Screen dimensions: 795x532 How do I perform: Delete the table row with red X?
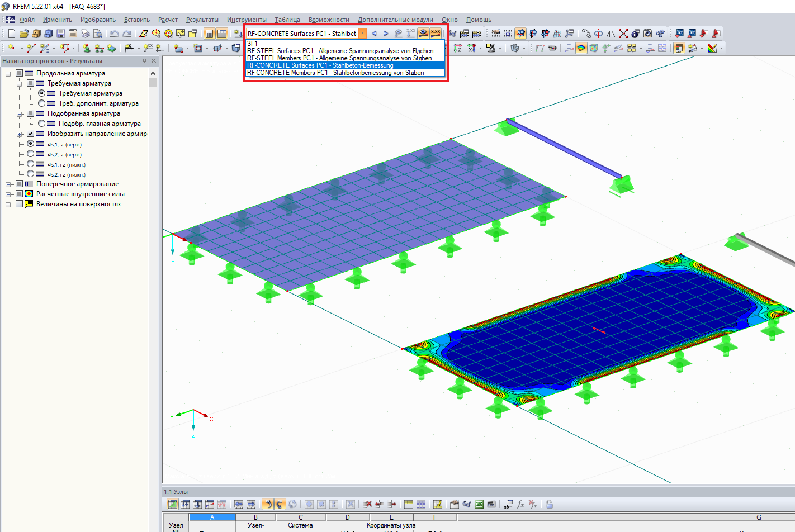[x=367, y=504]
